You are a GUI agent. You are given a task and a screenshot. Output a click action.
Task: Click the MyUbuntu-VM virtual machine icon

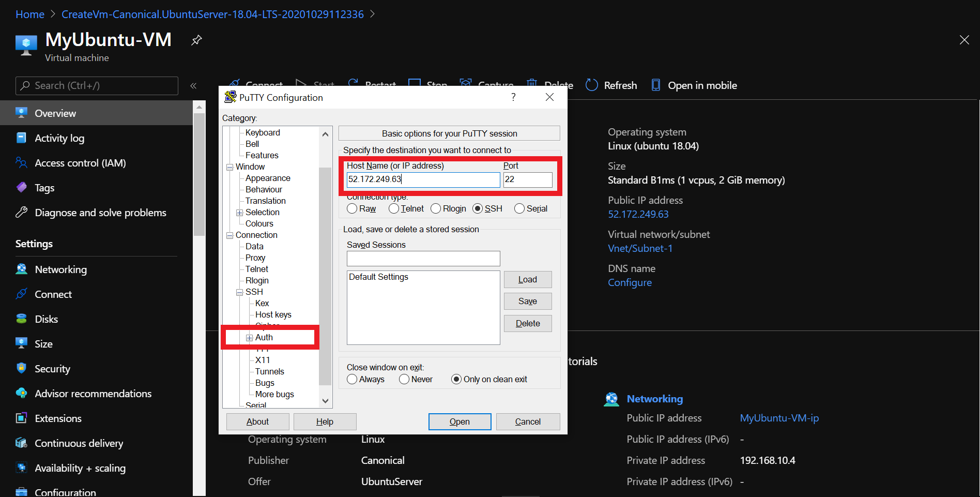tap(26, 45)
